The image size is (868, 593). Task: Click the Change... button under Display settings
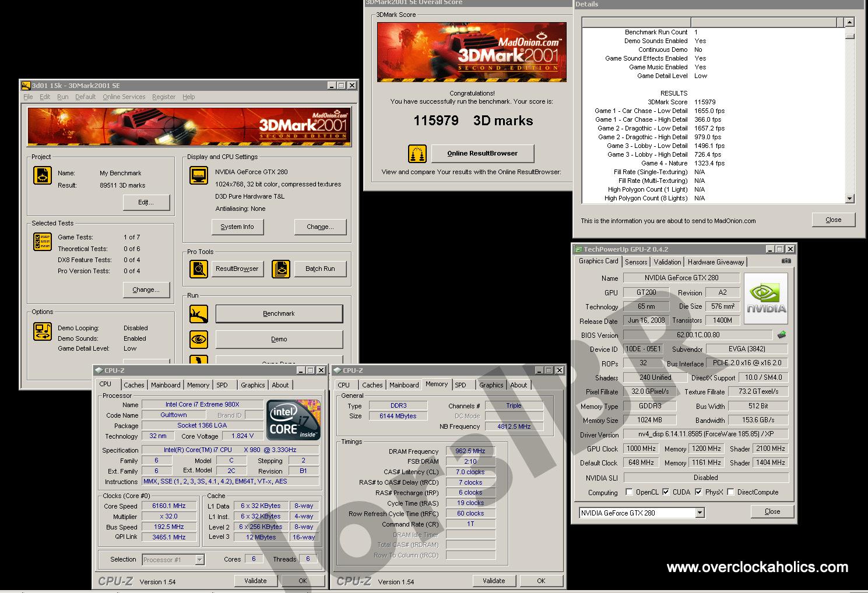click(x=320, y=227)
